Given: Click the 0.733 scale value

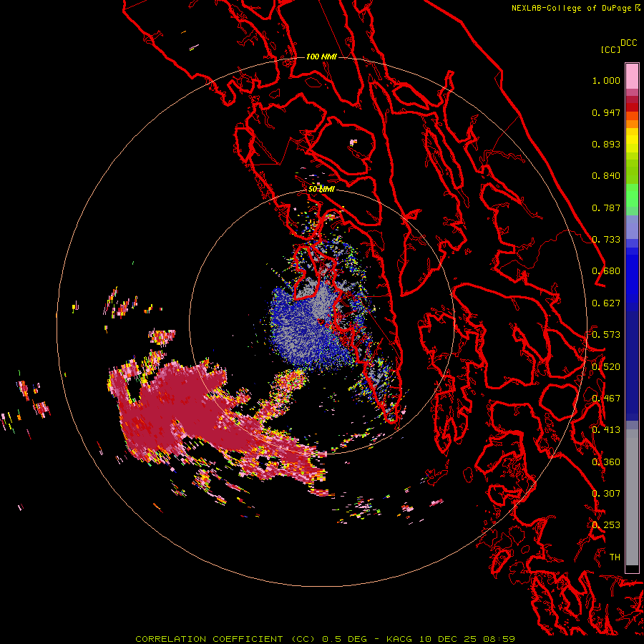Looking at the screenshot, I should click(606, 240).
